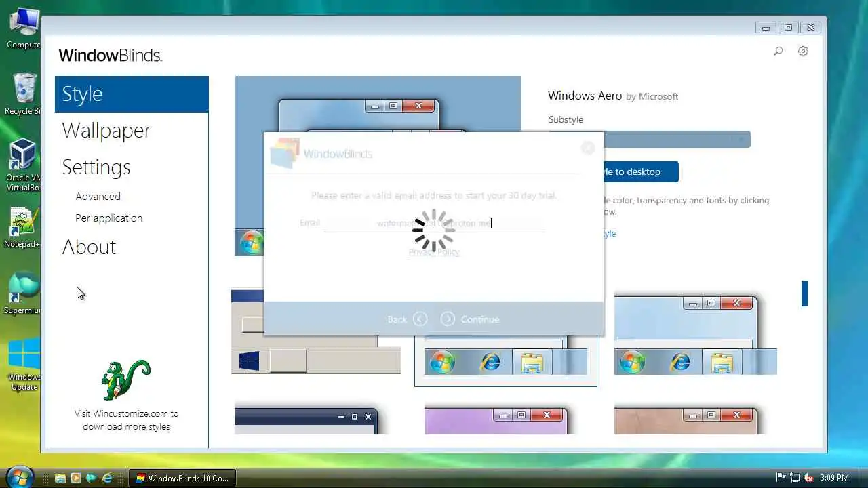Screen dimensions: 868x488
Task: Open the Computer desktop icon
Action: click(24, 28)
